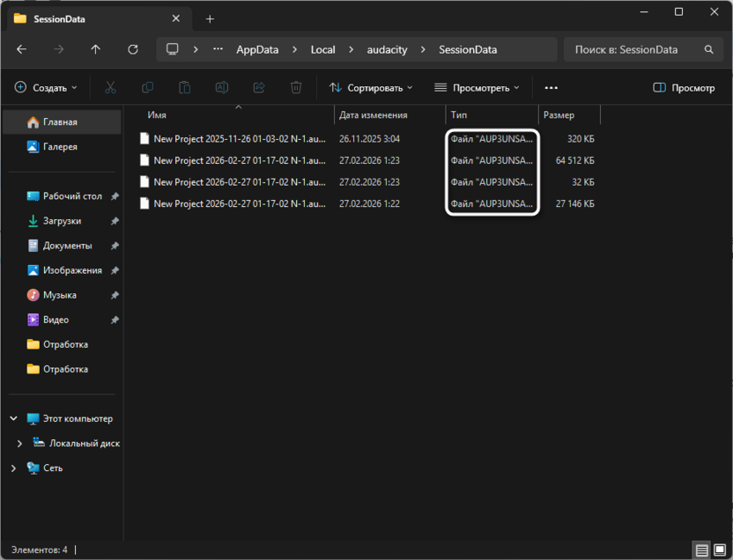Expand the Сеть tree node
Viewport: 733px width, 560px height.
(13, 468)
